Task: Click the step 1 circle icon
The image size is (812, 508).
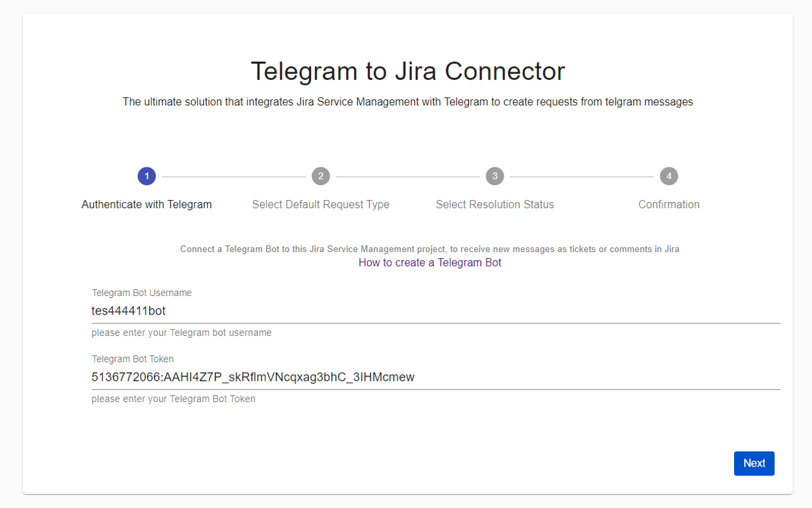Action: (147, 176)
